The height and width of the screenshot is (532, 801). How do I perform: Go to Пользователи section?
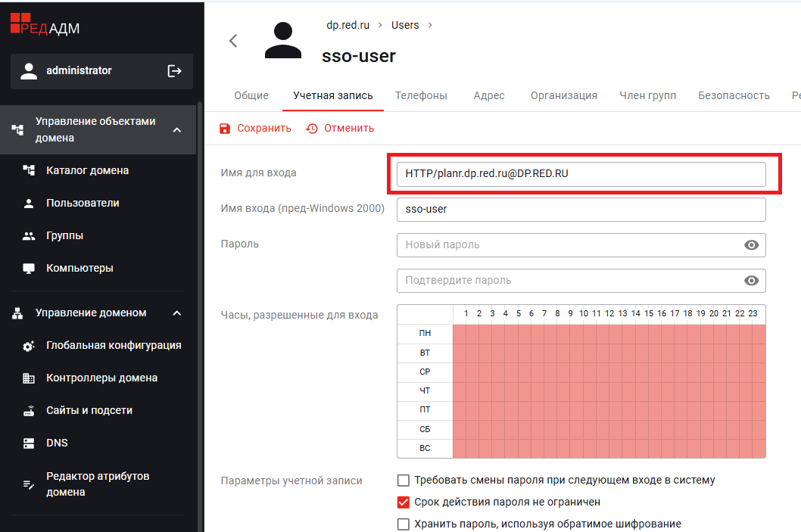[x=83, y=204]
